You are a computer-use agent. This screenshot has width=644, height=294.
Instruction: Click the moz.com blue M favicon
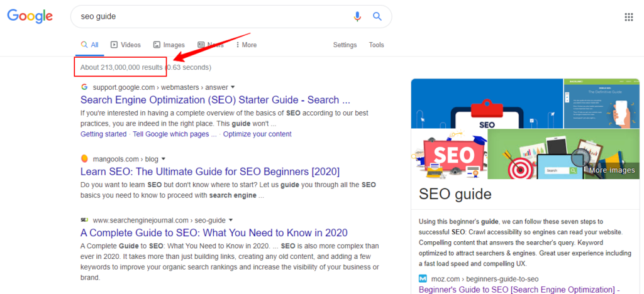(423, 279)
